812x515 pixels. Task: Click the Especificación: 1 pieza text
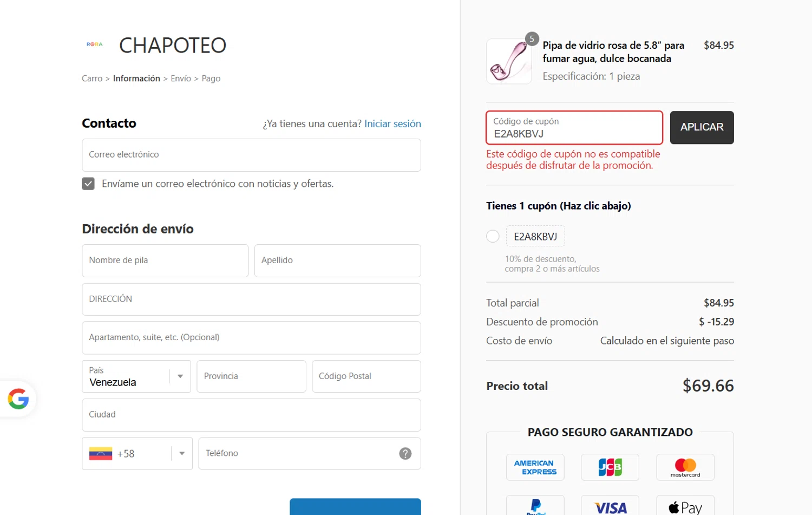(x=591, y=76)
